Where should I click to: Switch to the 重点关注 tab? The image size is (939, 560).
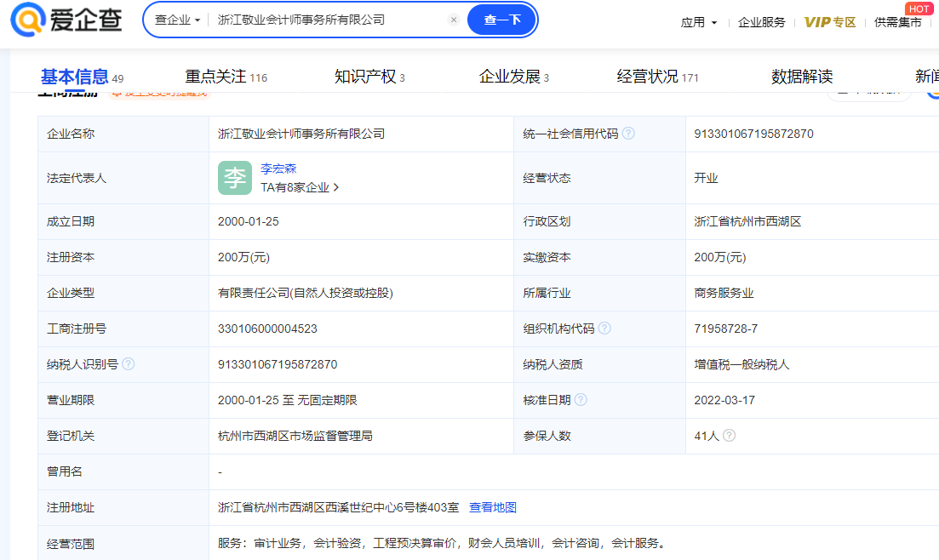[x=226, y=77]
